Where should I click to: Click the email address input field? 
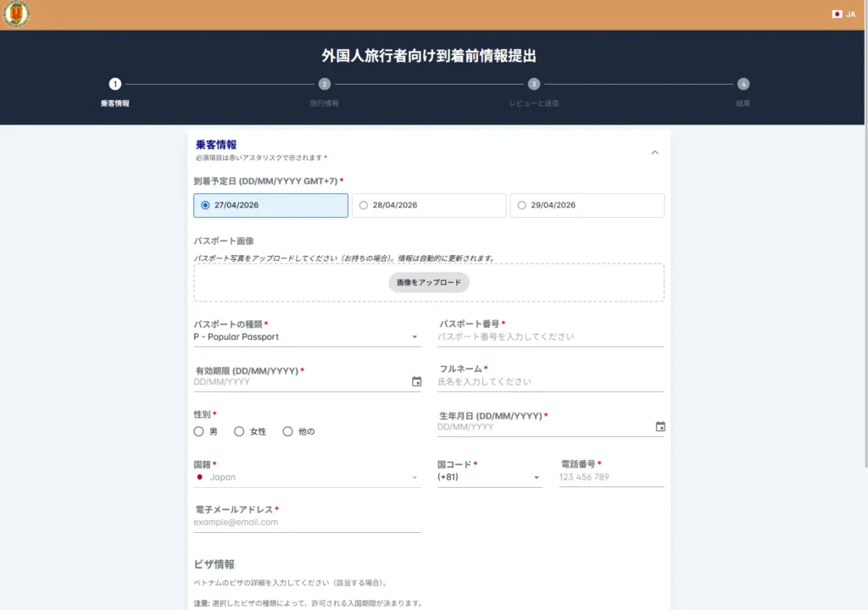pos(306,523)
